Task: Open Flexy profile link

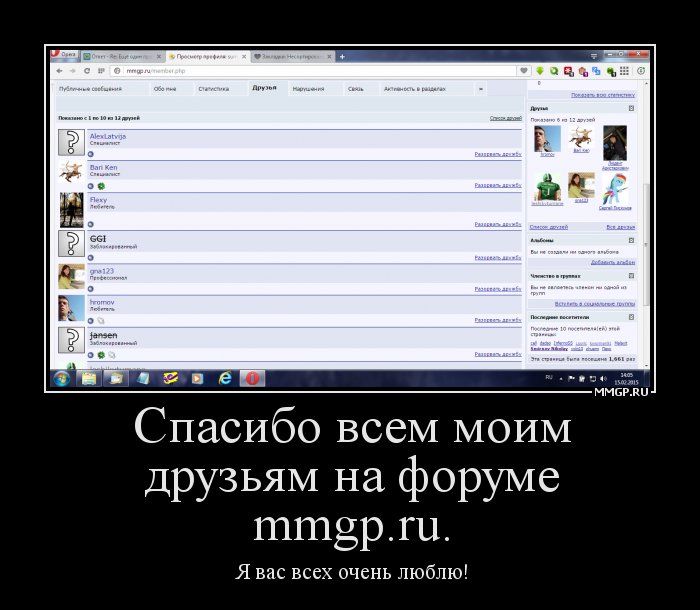Action: 98,200
